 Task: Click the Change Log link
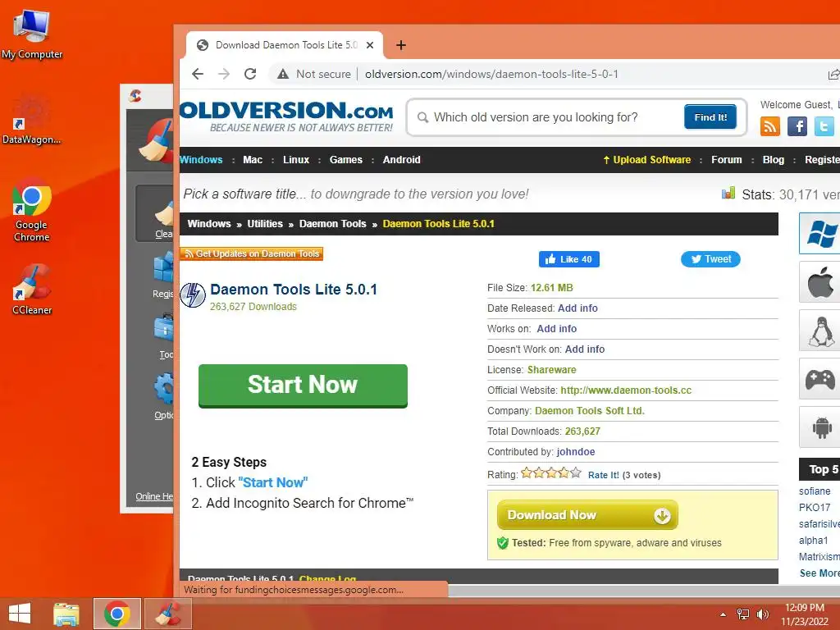tap(327, 579)
